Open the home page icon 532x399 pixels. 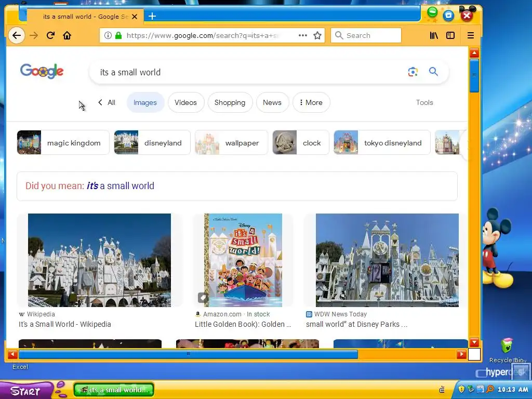pyautogui.click(x=67, y=35)
